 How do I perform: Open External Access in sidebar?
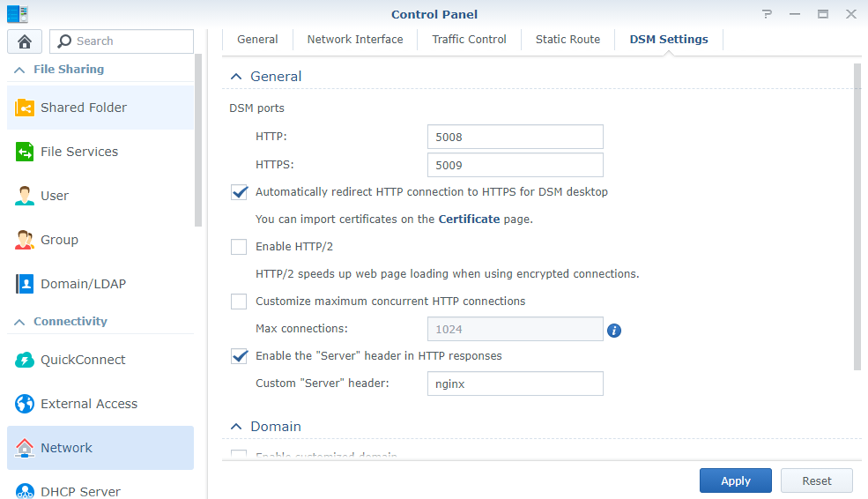coord(100,404)
